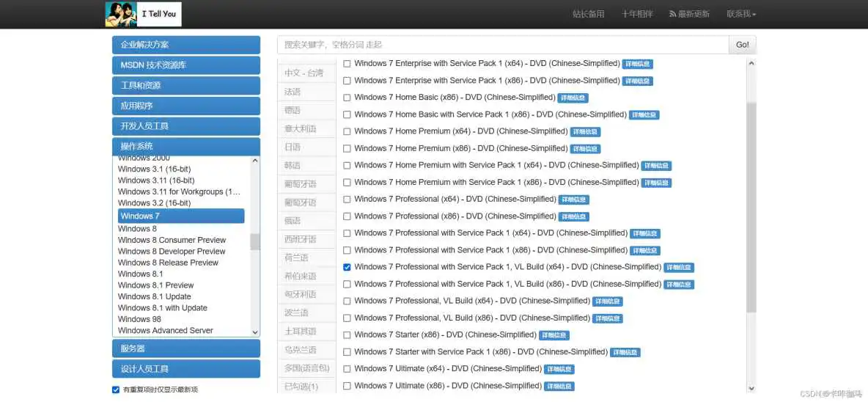Check Windows 7 Professional (x64) DVD
The image size is (868, 402).
point(347,200)
